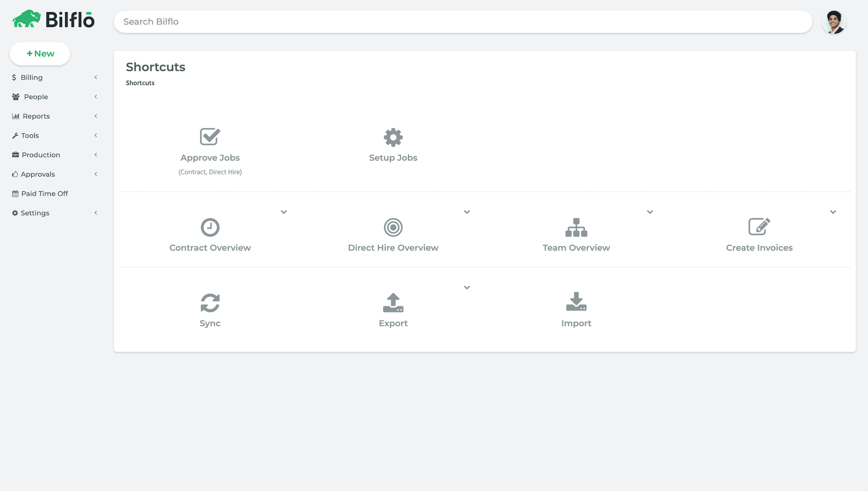The width and height of the screenshot is (868, 491).
Task: Expand the Contract Overview dropdown chevron
Action: [284, 212]
